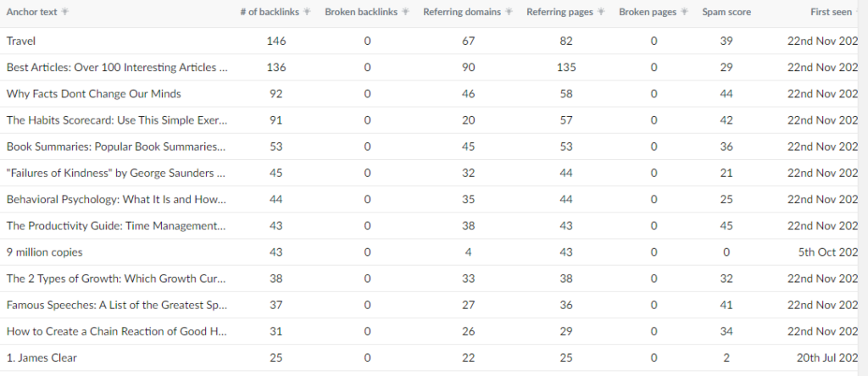This screenshot has height=376, width=868.
Task: Click The Productivity Guide anchor text
Action: (116, 225)
